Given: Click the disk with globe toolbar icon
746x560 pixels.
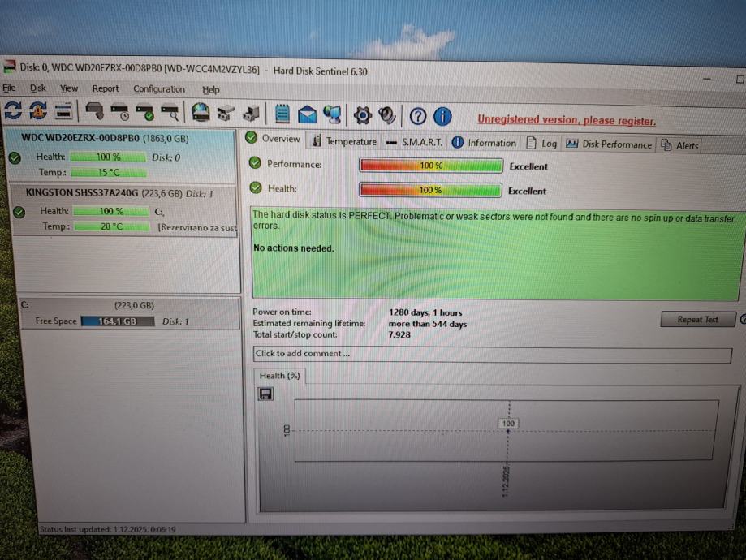Looking at the screenshot, I should coord(201,114).
